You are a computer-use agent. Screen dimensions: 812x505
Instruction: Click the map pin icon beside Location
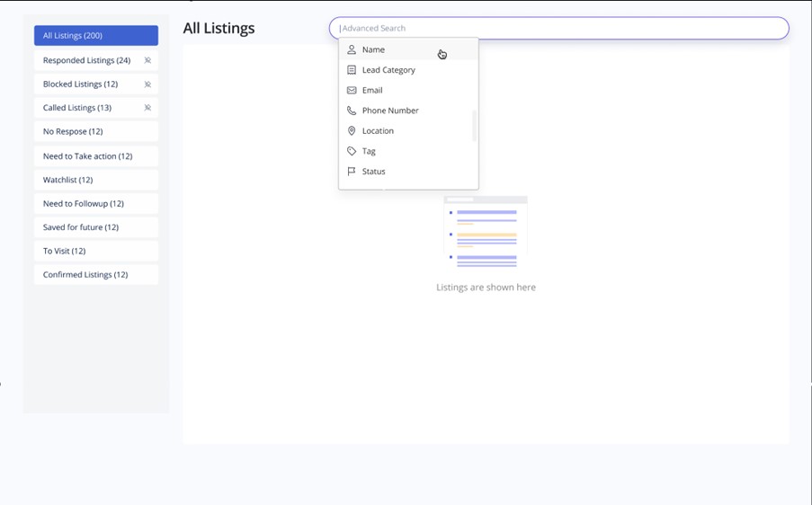352,131
